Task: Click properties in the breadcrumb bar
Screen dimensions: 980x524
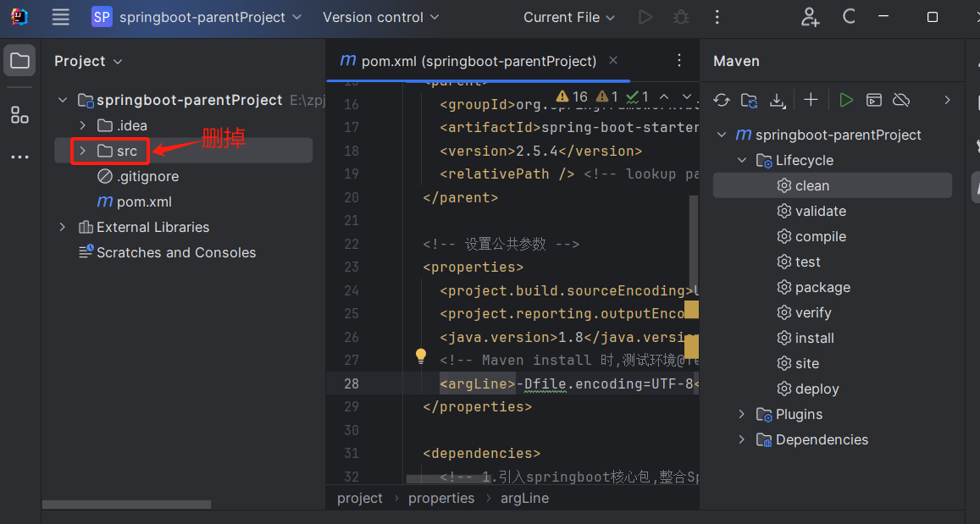Action: click(x=441, y=498)
